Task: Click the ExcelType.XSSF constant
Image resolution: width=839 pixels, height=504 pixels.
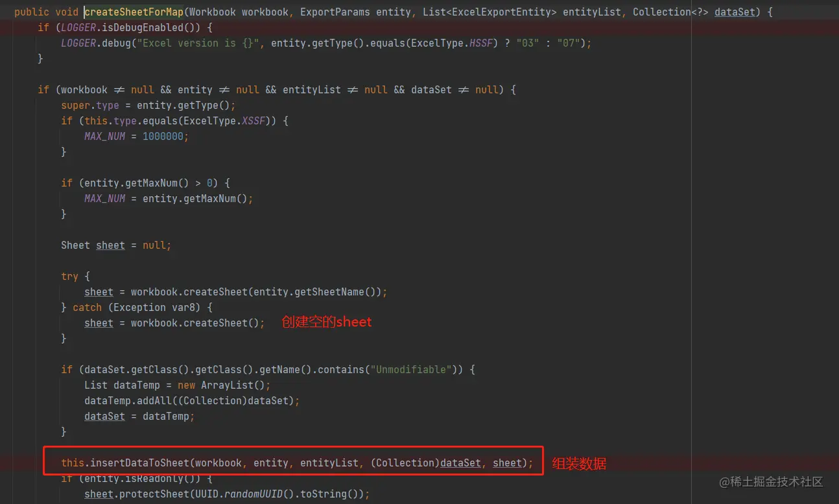Action: pyautogui.click(x=224, y=120)
